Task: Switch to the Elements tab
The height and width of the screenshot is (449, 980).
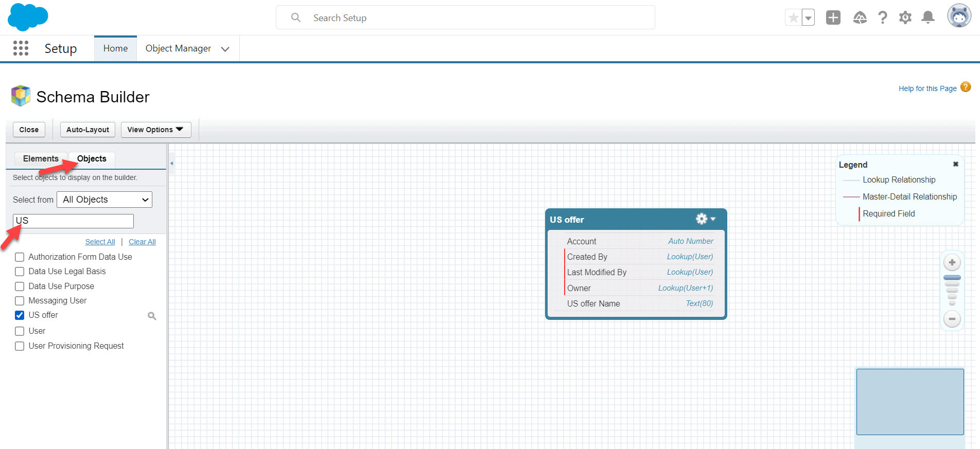Action: pyautogui.click(x=41, y=158)
